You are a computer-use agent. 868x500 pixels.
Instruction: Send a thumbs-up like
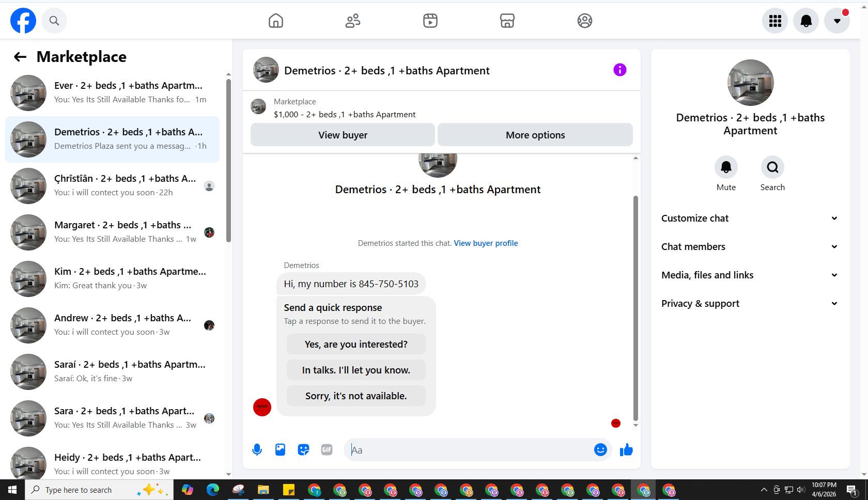point(626,450)
